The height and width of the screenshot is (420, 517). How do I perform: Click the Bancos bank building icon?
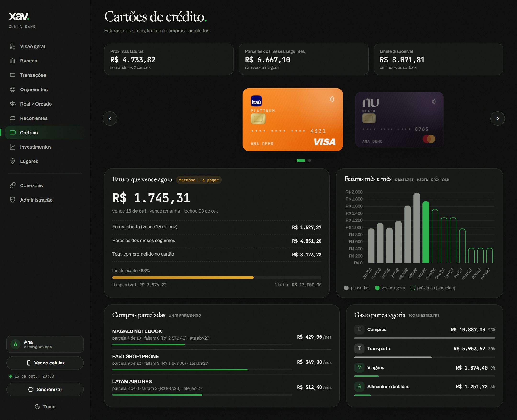pos(13,61)
